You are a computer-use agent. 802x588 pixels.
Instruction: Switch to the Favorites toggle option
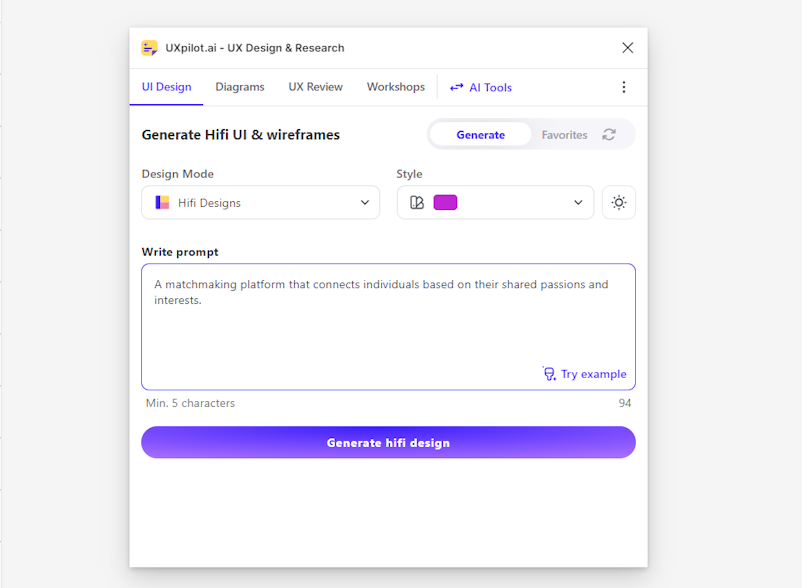click(564, 135)
